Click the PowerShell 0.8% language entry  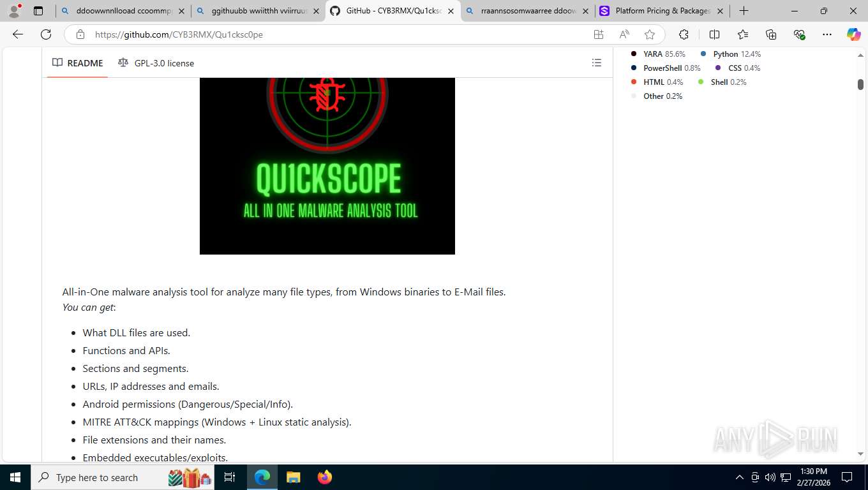click(666, 68)
